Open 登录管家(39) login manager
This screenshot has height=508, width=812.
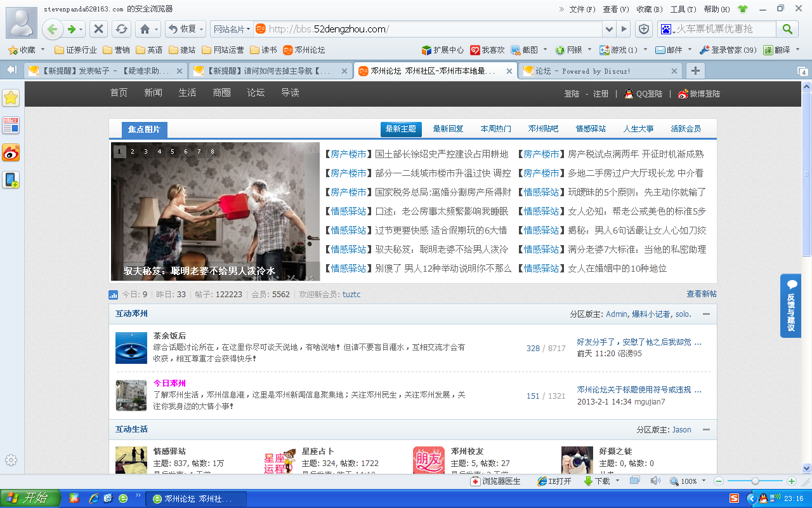pyautogui.click(x=728, y=50)
